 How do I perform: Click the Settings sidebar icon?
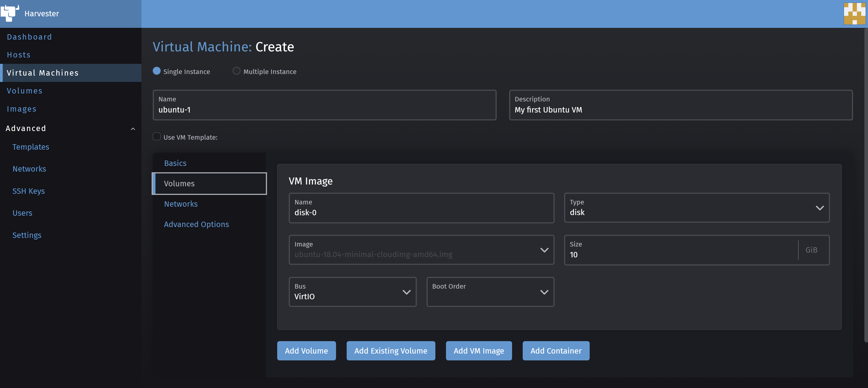pos(26,235)
